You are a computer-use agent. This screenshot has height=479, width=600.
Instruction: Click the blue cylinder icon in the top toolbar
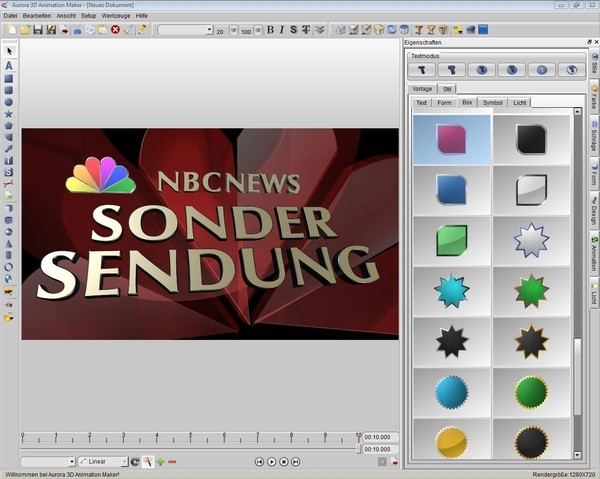(x=404, y=29)
